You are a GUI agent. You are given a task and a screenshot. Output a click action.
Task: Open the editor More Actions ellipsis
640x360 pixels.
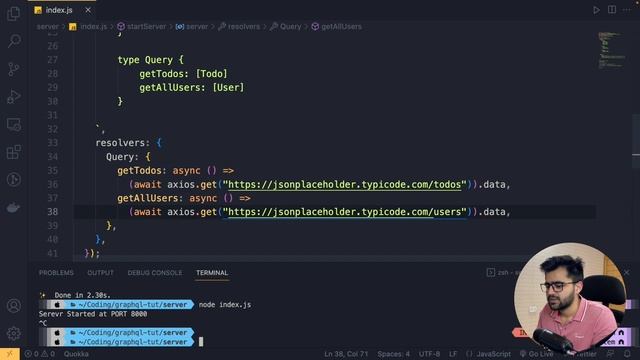click(627, 10)
